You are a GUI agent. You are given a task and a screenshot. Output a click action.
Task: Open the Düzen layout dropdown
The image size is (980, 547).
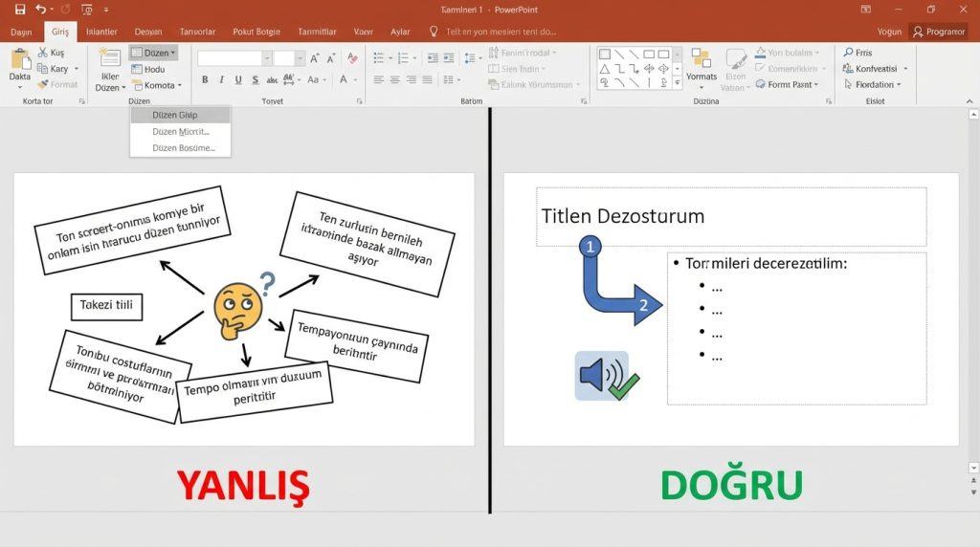tap(154, 54)
